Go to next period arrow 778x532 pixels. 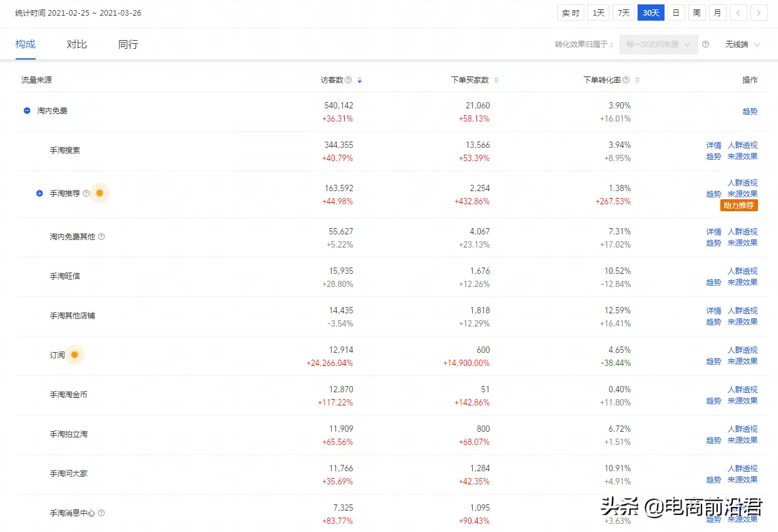pyautogui.click(x=759, y=13)
